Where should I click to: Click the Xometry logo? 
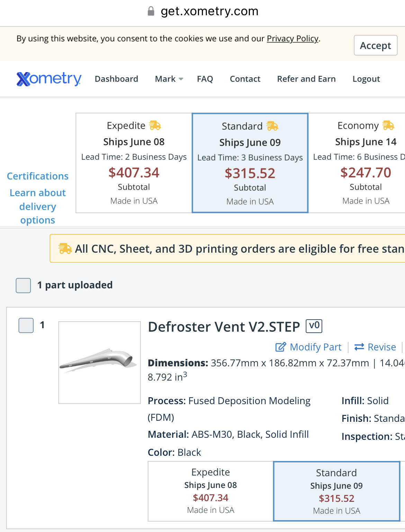tap(49, 79)
